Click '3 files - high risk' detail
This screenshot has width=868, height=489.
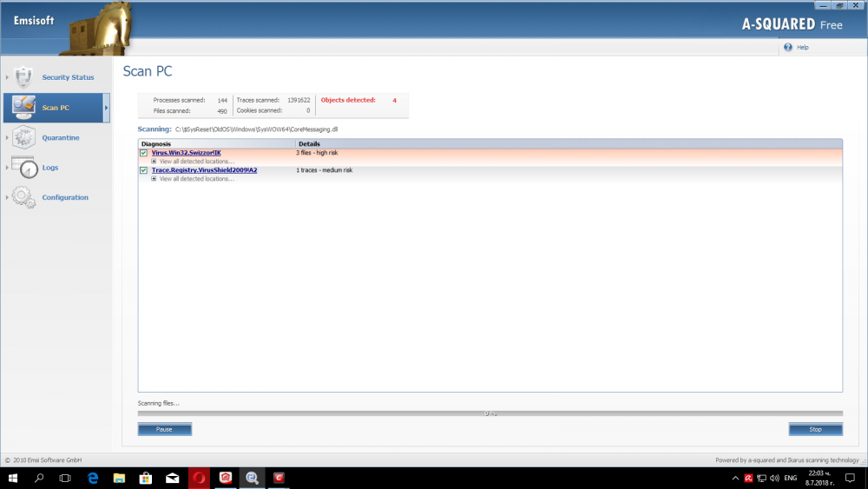317,153
